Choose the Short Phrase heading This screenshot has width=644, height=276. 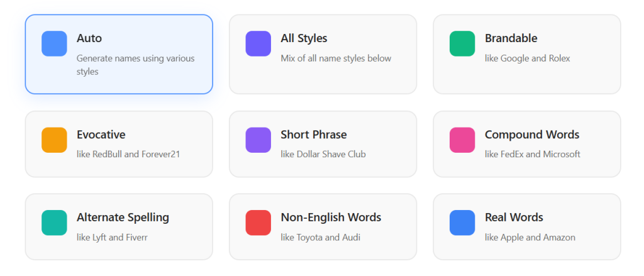coord(314,135)
